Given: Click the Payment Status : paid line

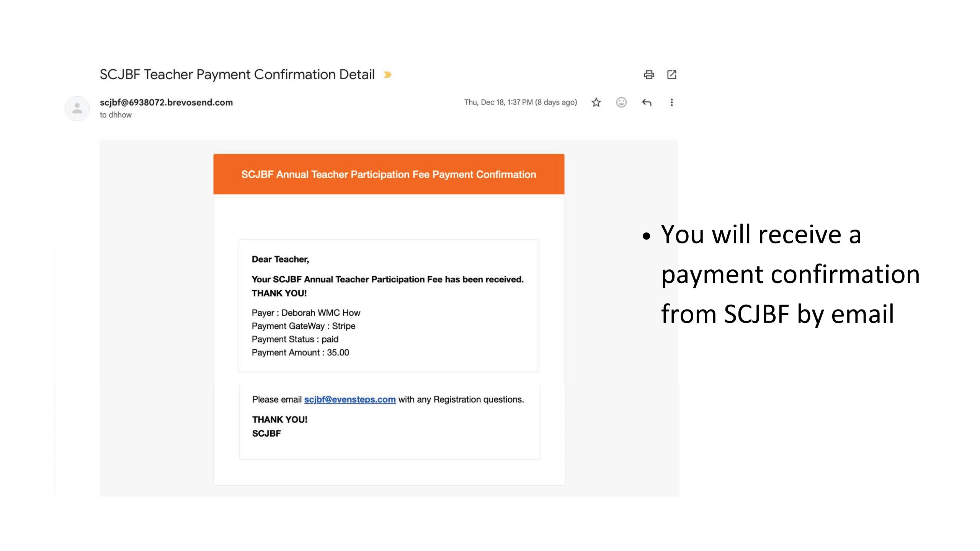Looking at the screenshot, I should point(295,339).
